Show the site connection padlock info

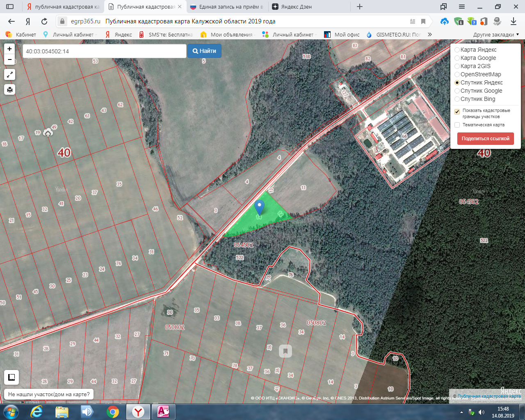point(62,21)
